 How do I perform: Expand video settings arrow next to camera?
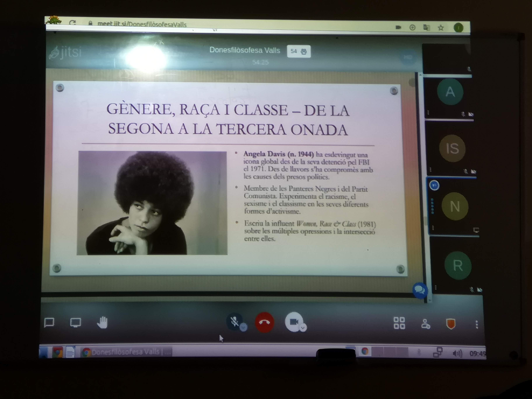303,328
